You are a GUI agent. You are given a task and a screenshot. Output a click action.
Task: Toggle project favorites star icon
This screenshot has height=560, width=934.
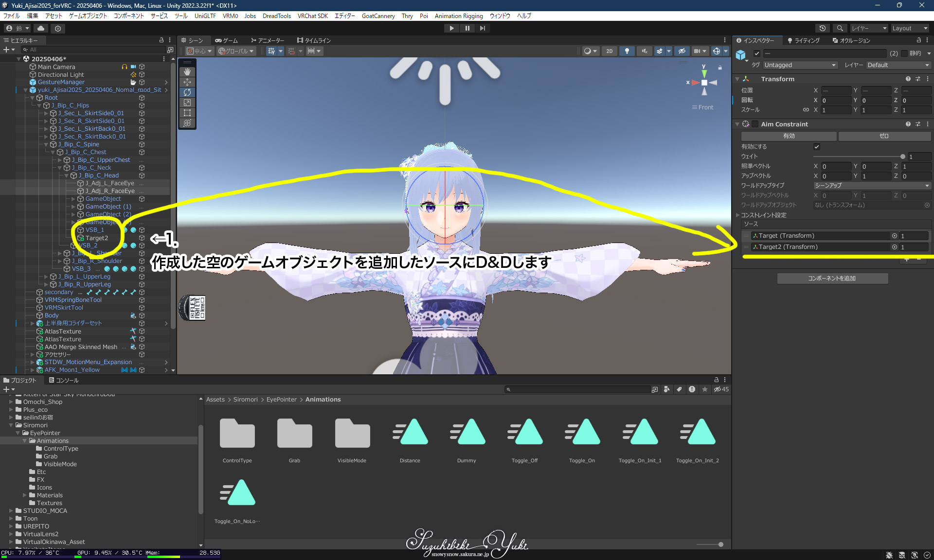704,389
